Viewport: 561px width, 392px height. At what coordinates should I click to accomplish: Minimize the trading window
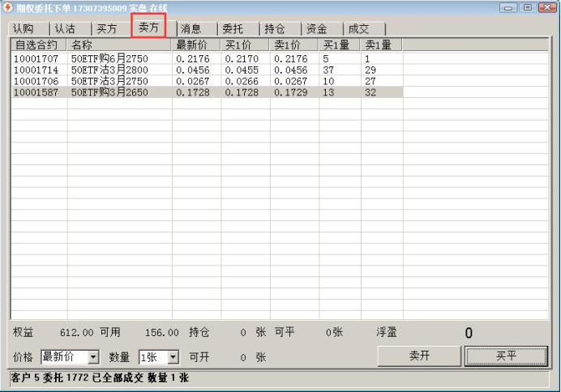pos(510,7)
